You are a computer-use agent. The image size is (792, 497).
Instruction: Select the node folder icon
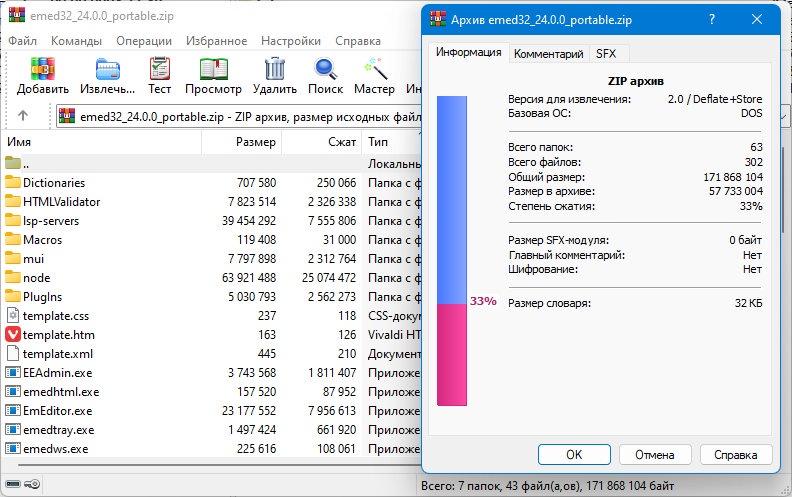click(x=13, y=277)
